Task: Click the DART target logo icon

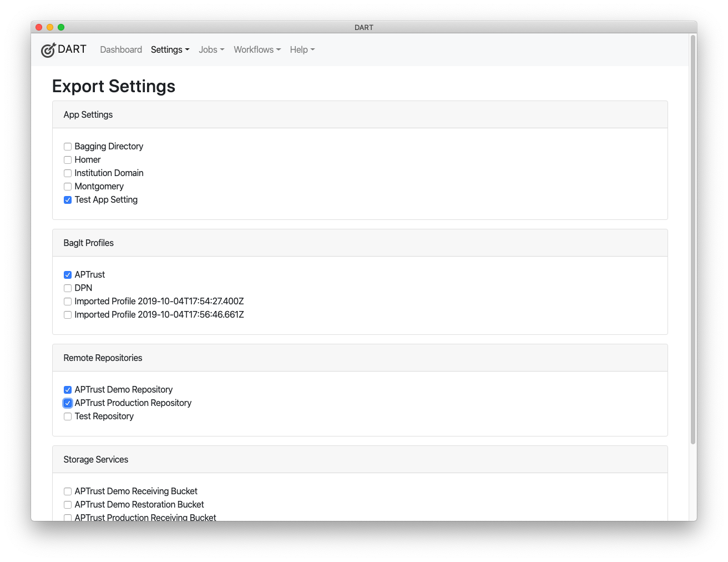Action: pos(48,49)
